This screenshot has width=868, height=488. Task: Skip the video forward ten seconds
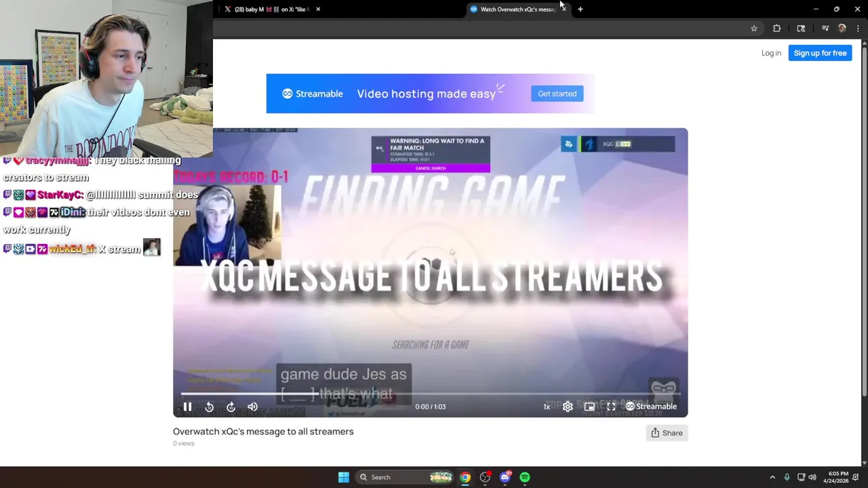[231, 407]
